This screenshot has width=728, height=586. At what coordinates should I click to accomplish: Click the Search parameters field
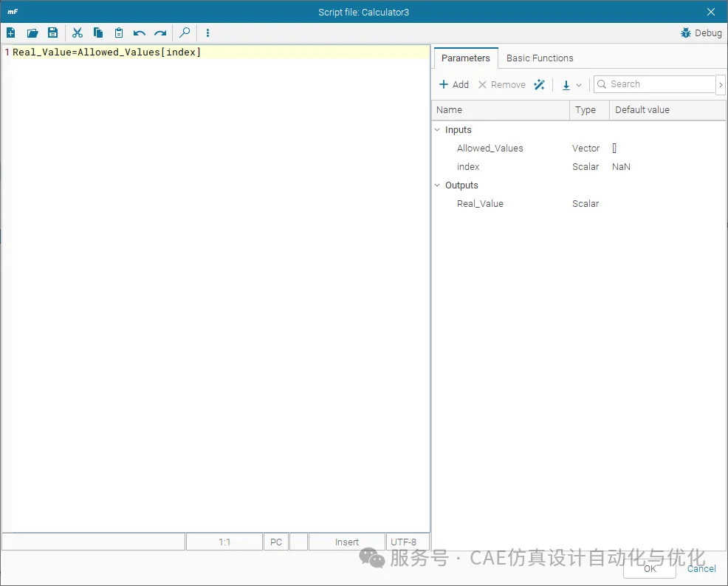655,84
